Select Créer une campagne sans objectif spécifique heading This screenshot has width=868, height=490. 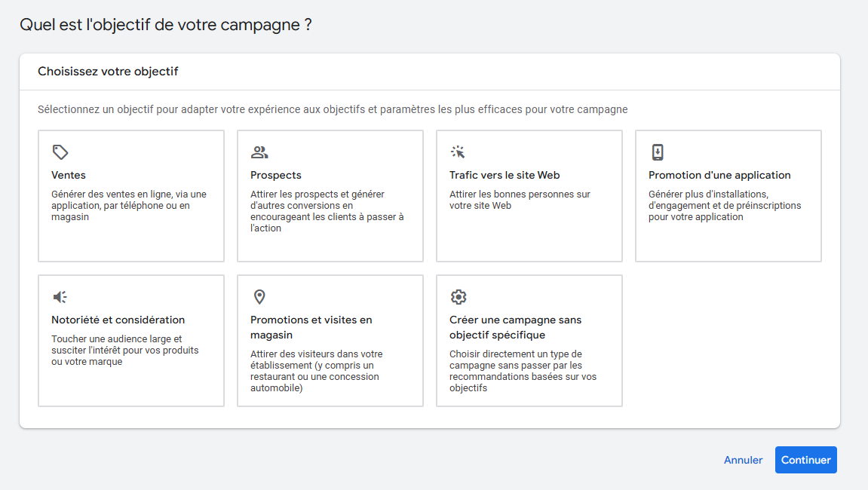[x=515, y=327]
